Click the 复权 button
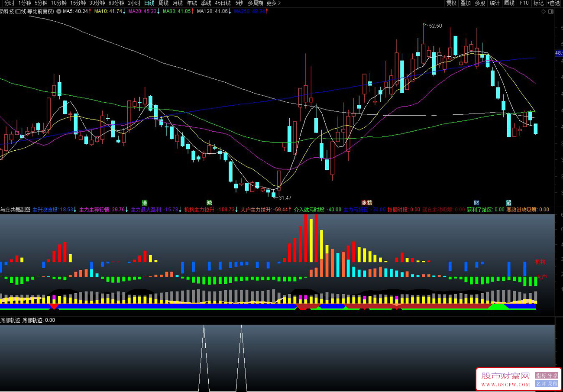563x392 pixels. click(x=451, y=3)
